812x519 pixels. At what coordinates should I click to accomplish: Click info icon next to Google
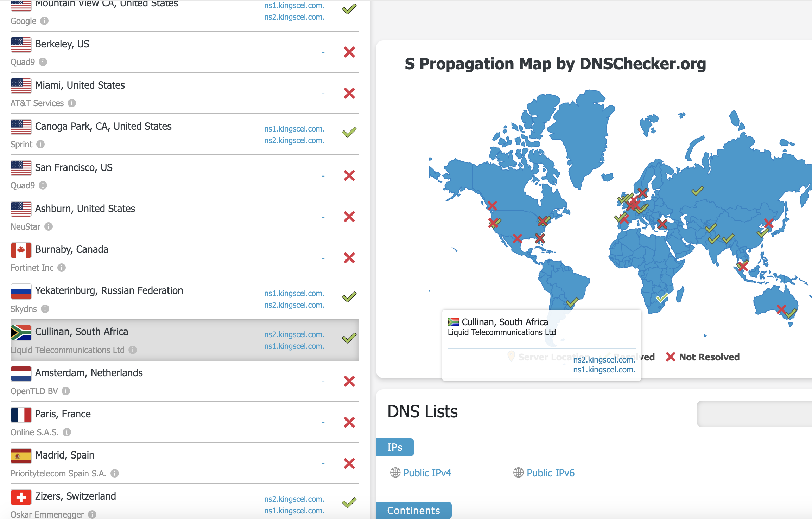[44, 21]
